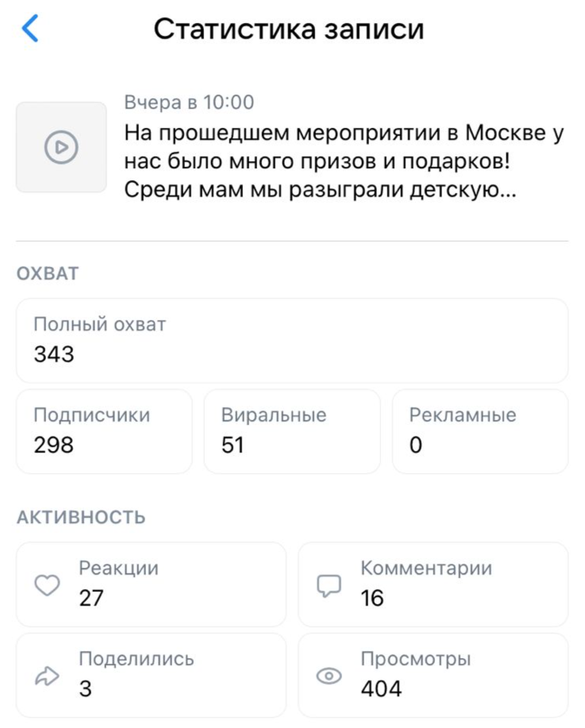Open the Реакции activity card
585x728 pixels.
coord(151,584)
